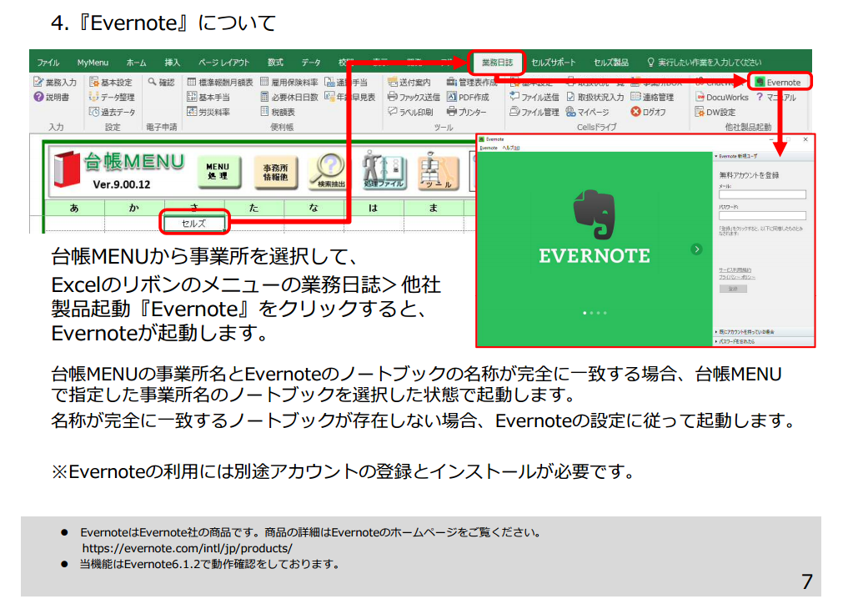Click the データ整理 ribbon command
The height and width of the screenshot is (604, 868).
112,97
